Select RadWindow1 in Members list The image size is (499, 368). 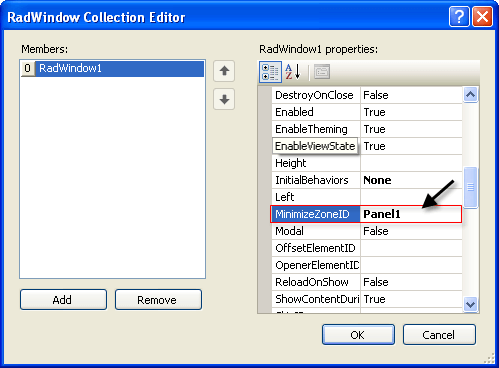(x=112, y=68)
